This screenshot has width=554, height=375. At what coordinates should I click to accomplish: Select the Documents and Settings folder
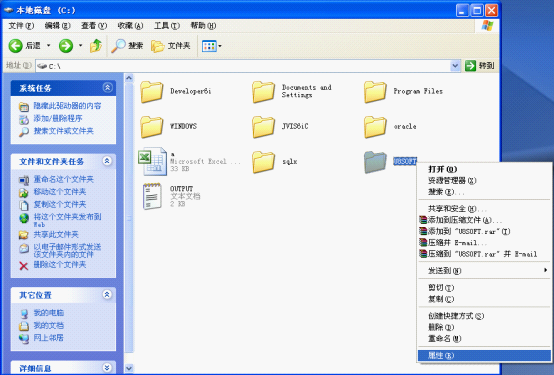click(x=292, y=91)
